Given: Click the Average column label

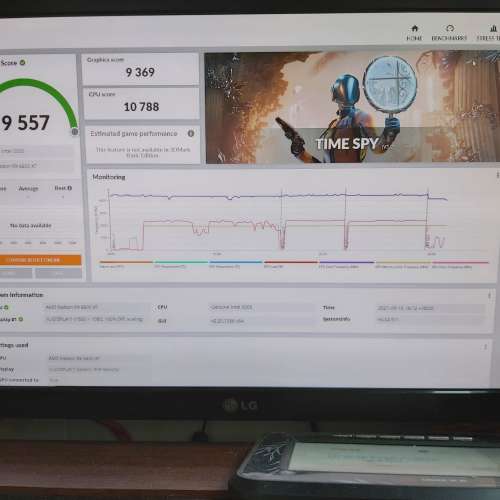Looking at the screenshot, I should coord(28,188).
